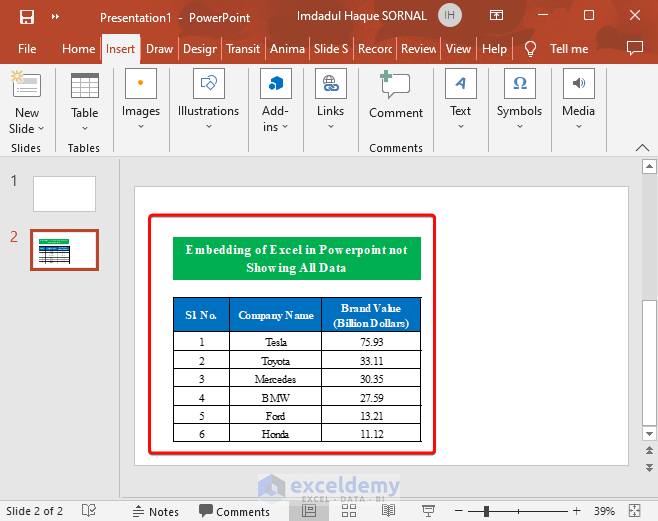This screenshot has height=521, width=658.
Task: Click the Honda table cell
Action: coord(276,433)
